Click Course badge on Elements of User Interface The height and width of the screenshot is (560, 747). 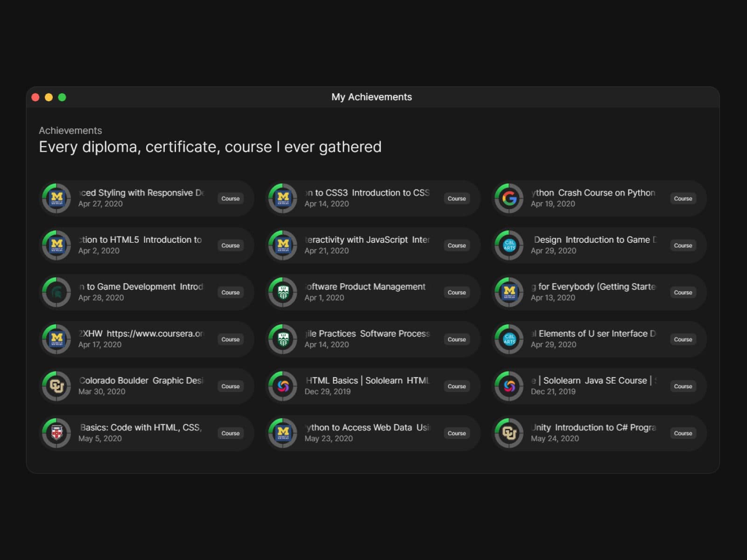(x=683, y=339)
